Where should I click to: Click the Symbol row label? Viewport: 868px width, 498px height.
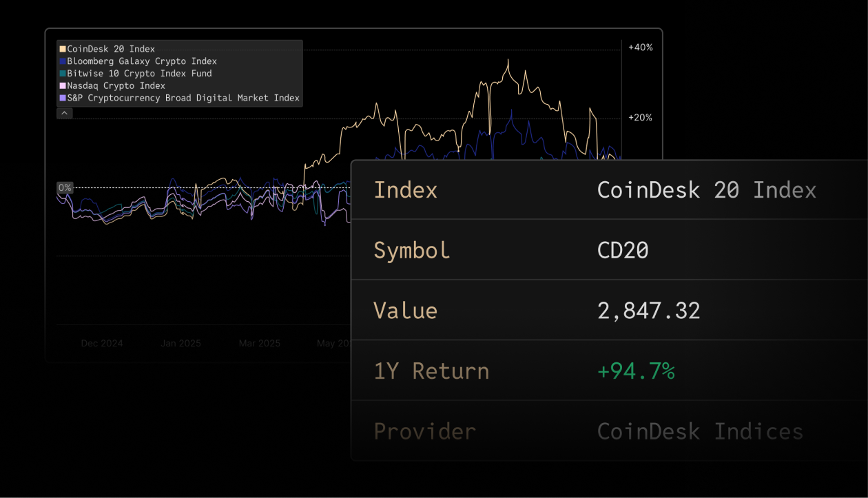(x=412, y=250)
